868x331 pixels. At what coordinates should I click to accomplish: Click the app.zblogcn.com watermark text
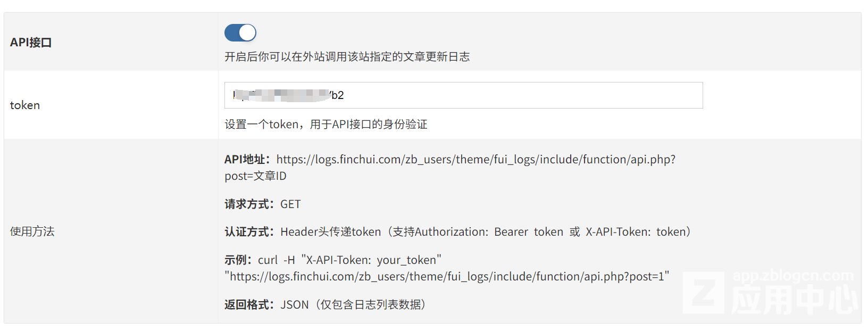(x=793, y=276)
